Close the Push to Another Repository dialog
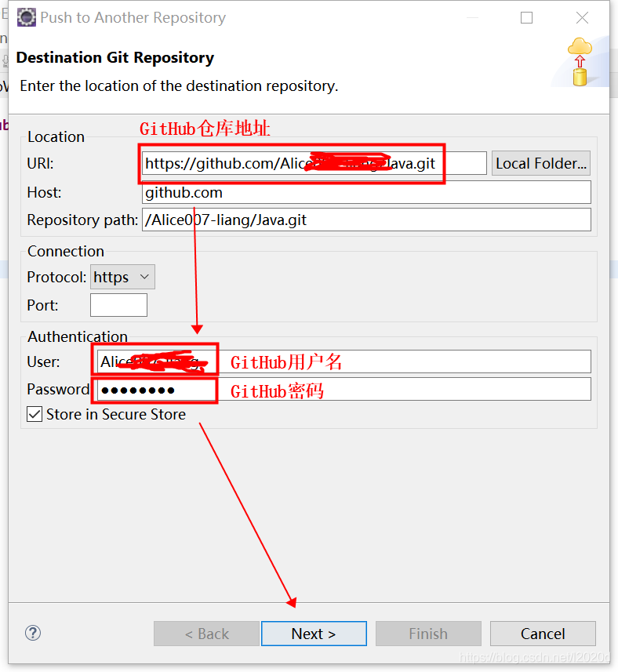The image size is (618, 672). [x=582, y=17]
